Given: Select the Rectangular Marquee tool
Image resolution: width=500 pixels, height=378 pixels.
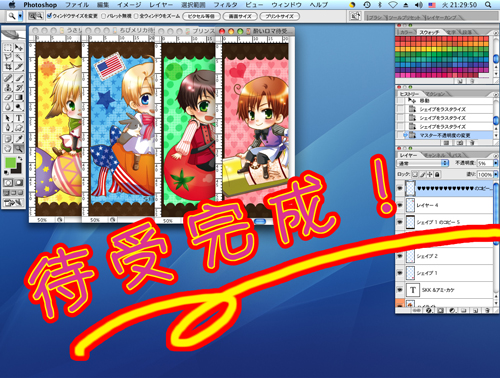Looking at the screenshot, I should [x=8, y=48].
